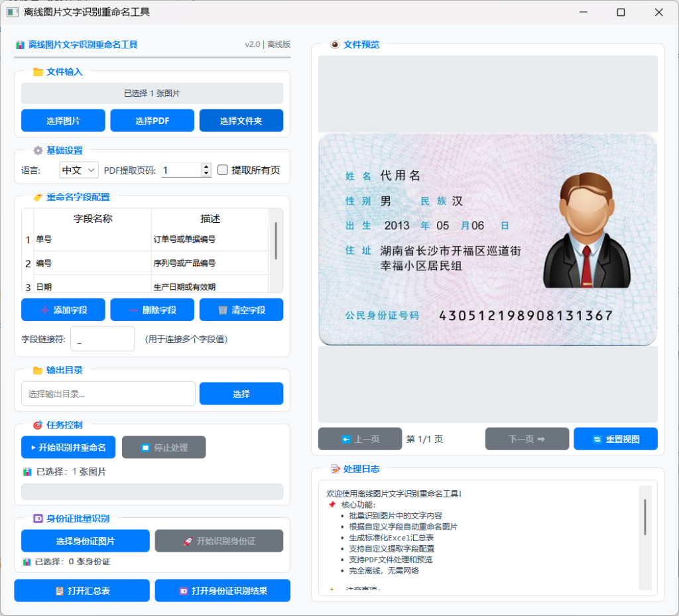
Task: Click the chart icon beside 已选择: 0 张身份证
Action: 27,562
